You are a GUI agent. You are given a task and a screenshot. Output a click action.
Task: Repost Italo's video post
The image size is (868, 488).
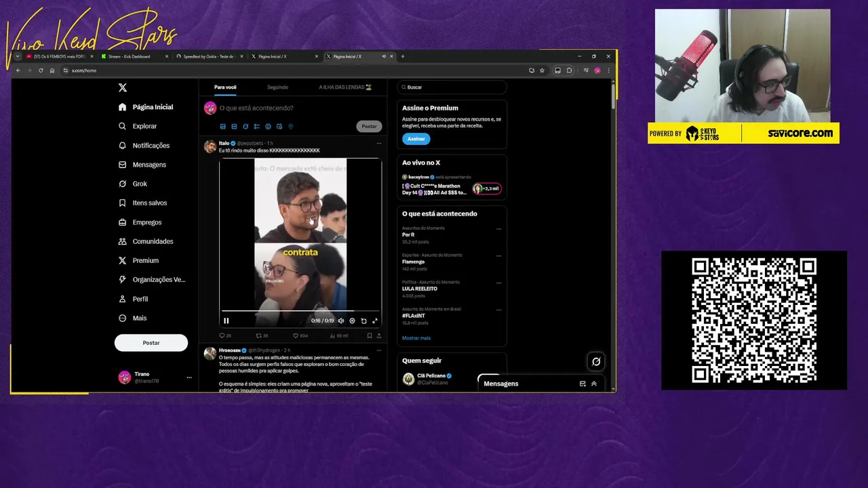coord(258,335)
